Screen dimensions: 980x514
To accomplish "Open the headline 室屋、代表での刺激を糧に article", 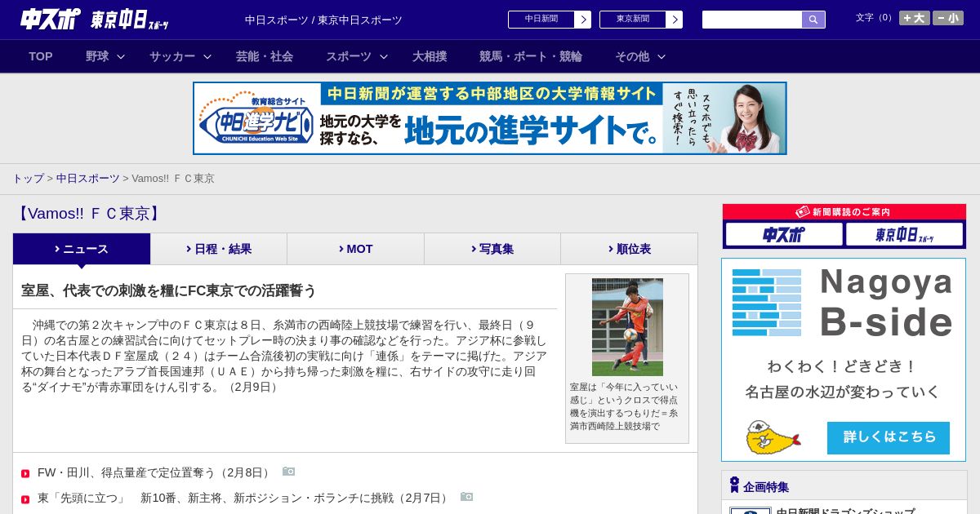I will click(x=169, y=290).
